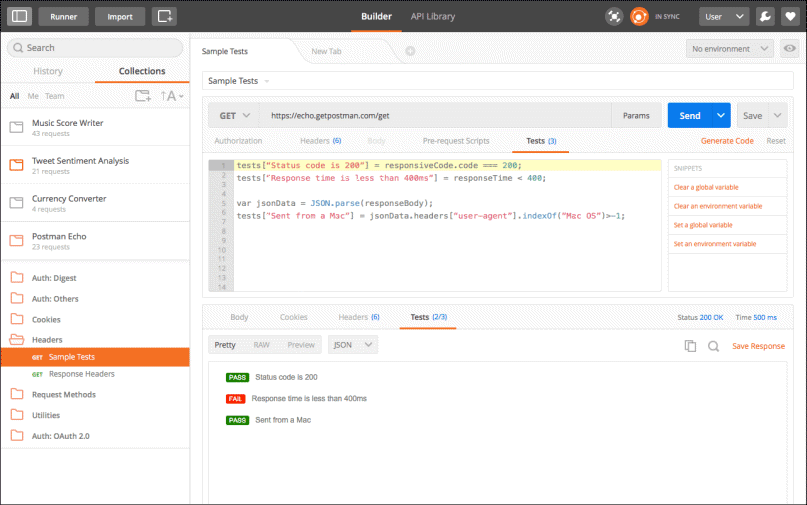Screen dimensions: 807x505
Task: Click the orange sync status icon
Action: [640, 16]
